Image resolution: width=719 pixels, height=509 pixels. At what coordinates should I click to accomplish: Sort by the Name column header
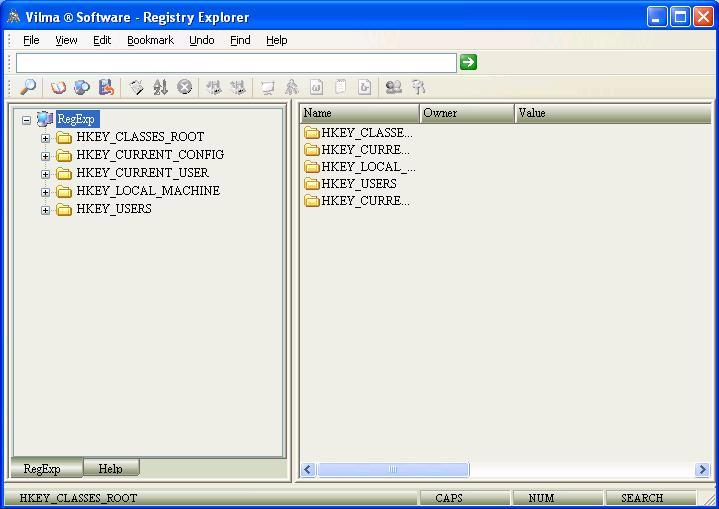pos(360,113)
